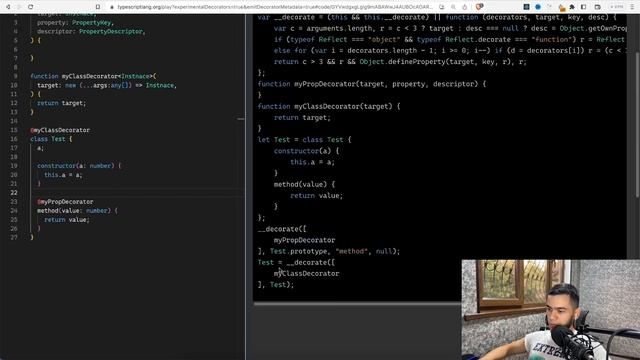Viewport: 640px width, 360px height.
Task: Click the dark square extension icon
Action: (527, 7)
